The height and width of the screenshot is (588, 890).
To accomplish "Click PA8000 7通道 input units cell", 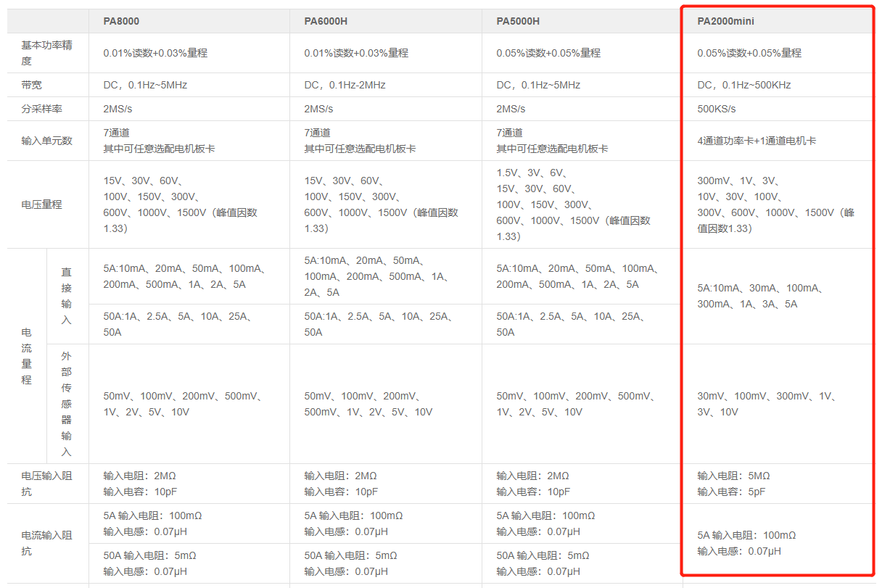I will tap(159, 141).
